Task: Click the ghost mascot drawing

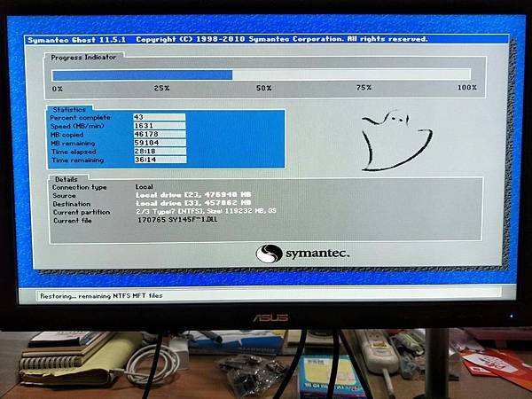Action: [396, 140]
